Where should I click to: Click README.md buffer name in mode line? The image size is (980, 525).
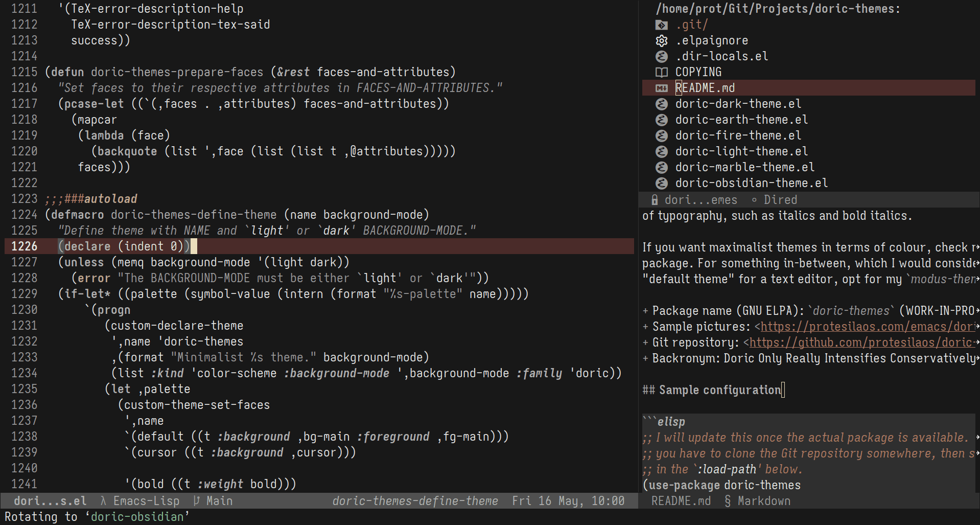click(681, 501)
